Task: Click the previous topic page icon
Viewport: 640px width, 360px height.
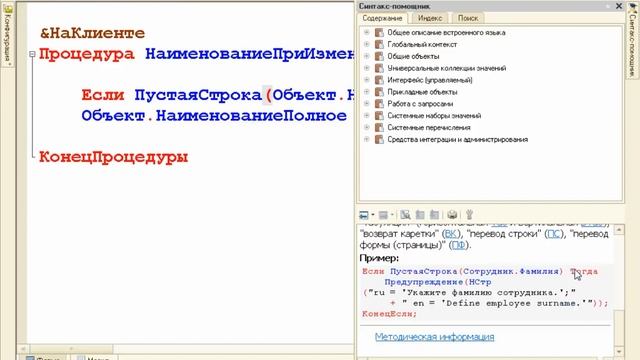Action: [420, 215]
